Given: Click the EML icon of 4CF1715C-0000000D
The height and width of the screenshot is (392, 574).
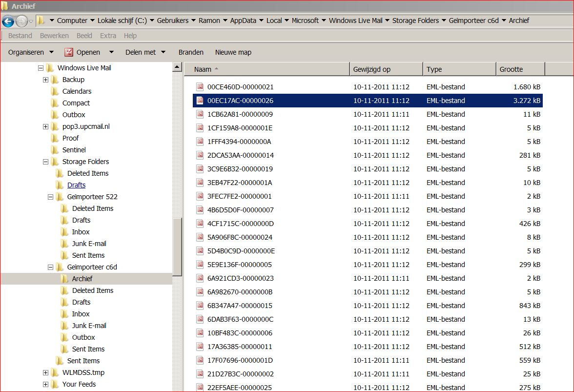Looking at the screenshot, I should tap(200, 224).
